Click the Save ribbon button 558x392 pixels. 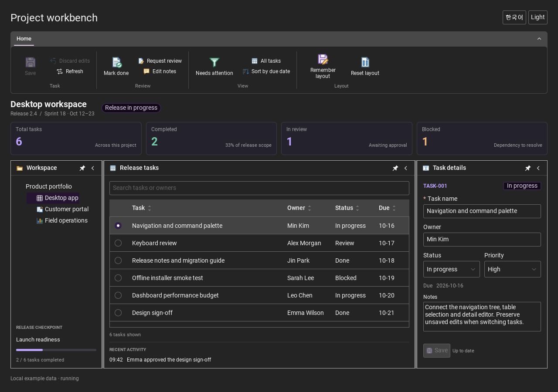[x=30, y=67]
